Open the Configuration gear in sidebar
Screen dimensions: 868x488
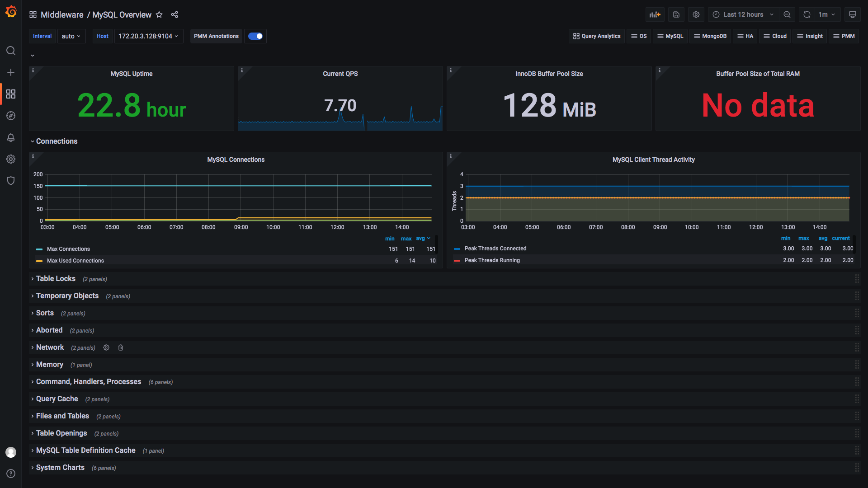pyautogui.click(x=11, y=159)
